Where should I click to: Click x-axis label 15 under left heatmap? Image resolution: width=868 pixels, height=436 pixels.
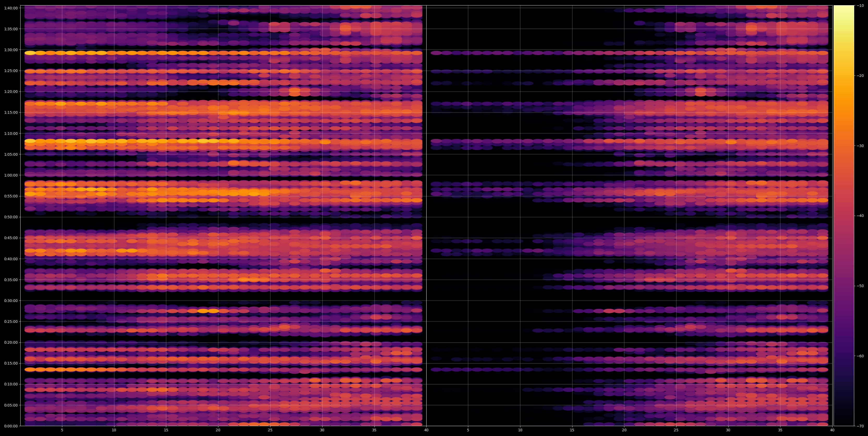coord(166,430)
